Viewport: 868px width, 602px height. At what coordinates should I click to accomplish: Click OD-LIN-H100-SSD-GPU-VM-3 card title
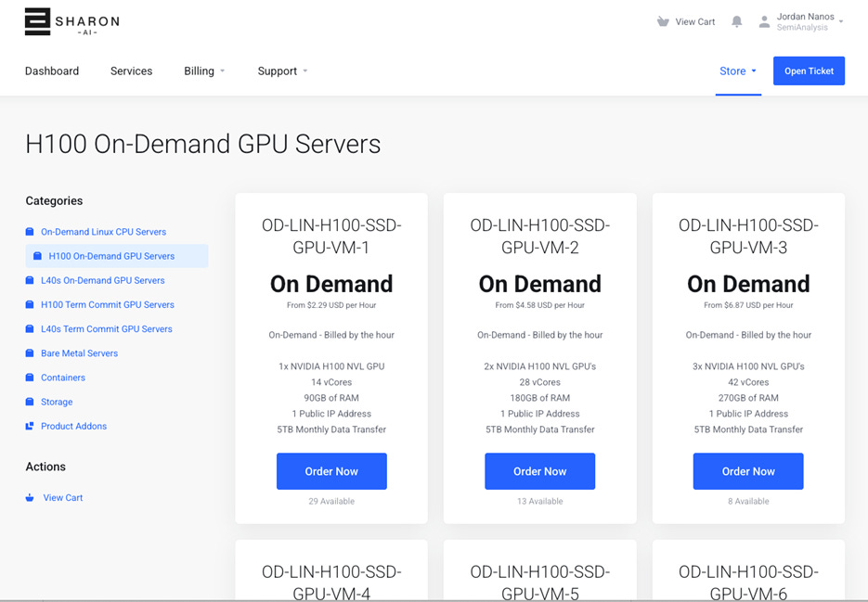click(x=748, y=237)
